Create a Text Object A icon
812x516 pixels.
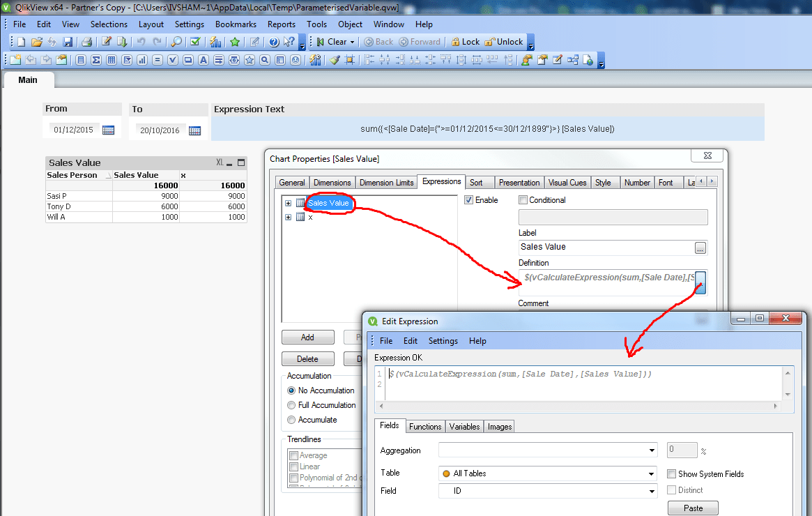click(x=204, y=60)
